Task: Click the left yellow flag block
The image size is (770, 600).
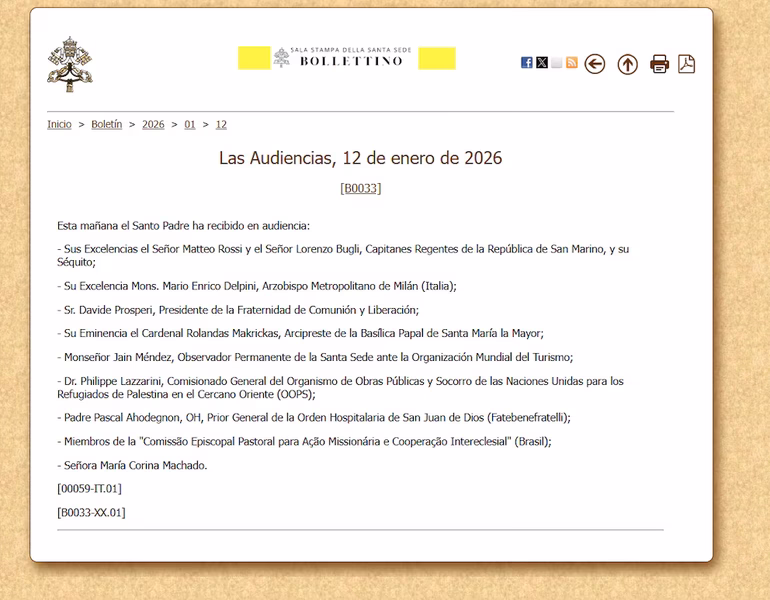Action: (254, 58)
